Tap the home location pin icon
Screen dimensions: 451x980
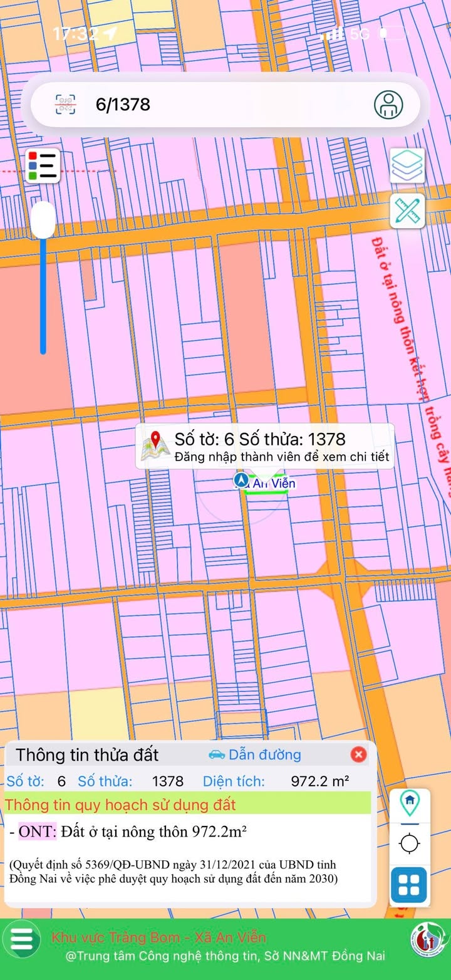click(410, 801)
